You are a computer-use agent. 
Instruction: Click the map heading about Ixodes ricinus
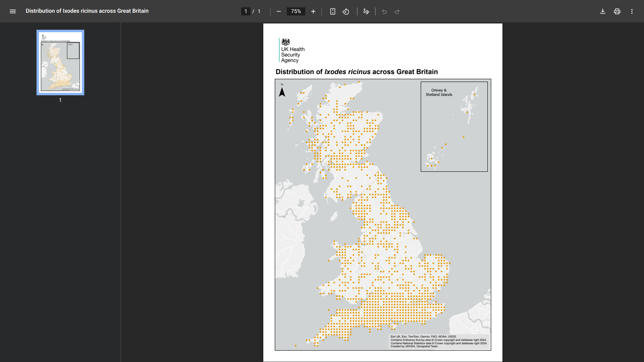click(357, 72)
